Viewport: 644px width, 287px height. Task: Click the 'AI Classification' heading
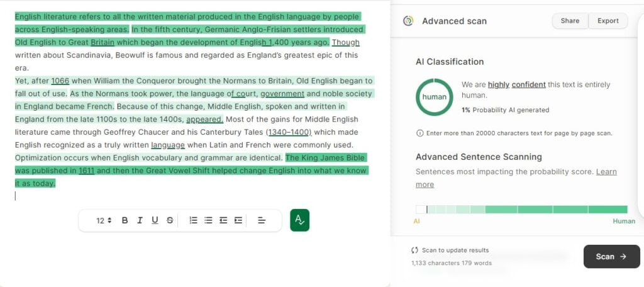[x=450, y=62]
